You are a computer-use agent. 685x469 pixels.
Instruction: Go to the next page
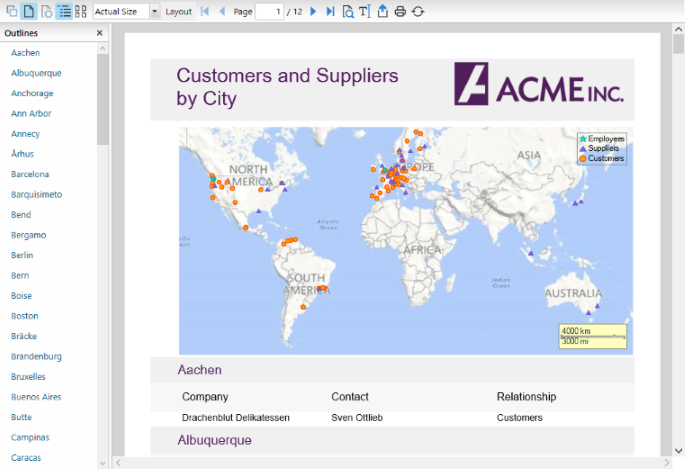pyautogui.click(x=313, y=11)
